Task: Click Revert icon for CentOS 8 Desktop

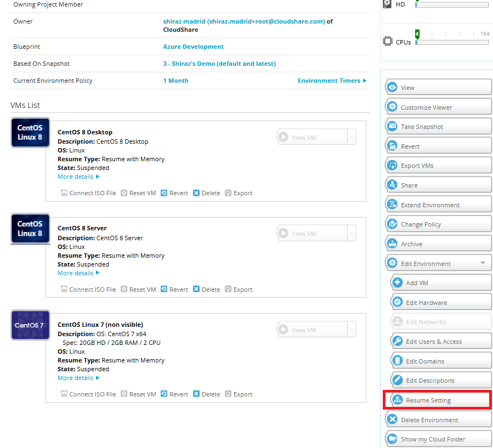Action: click(164, 192)
